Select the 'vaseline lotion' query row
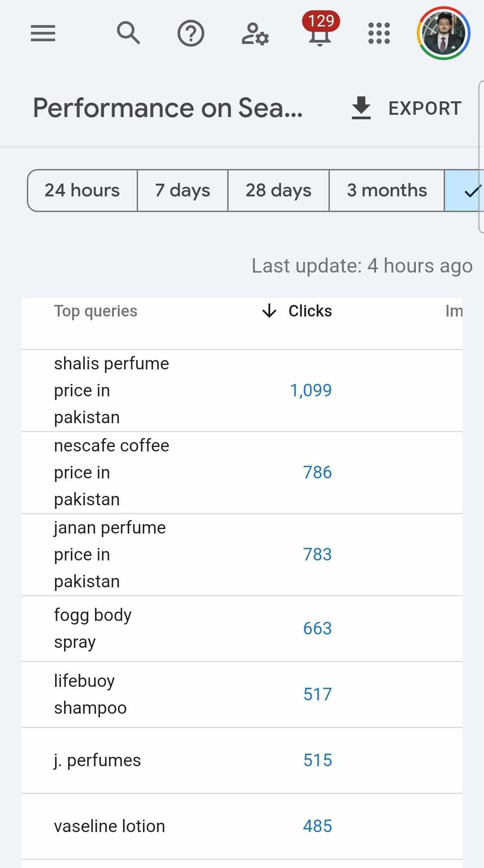The image size is (484, 868). (x=110, y=826)
